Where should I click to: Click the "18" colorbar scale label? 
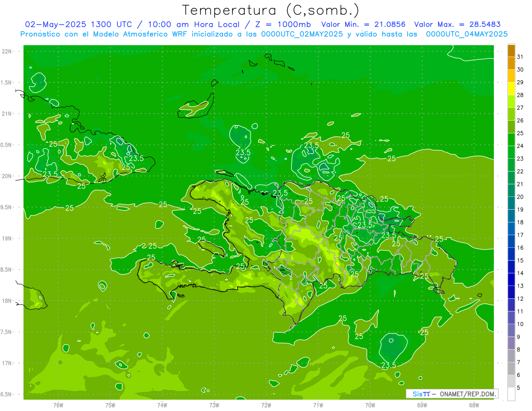[x=520, y=222]
